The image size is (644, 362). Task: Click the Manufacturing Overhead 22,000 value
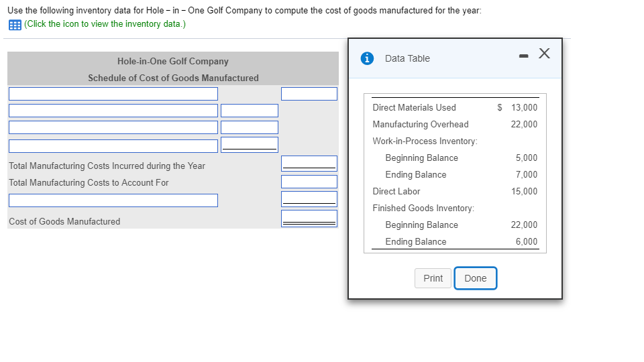click(x=524, y=125)
